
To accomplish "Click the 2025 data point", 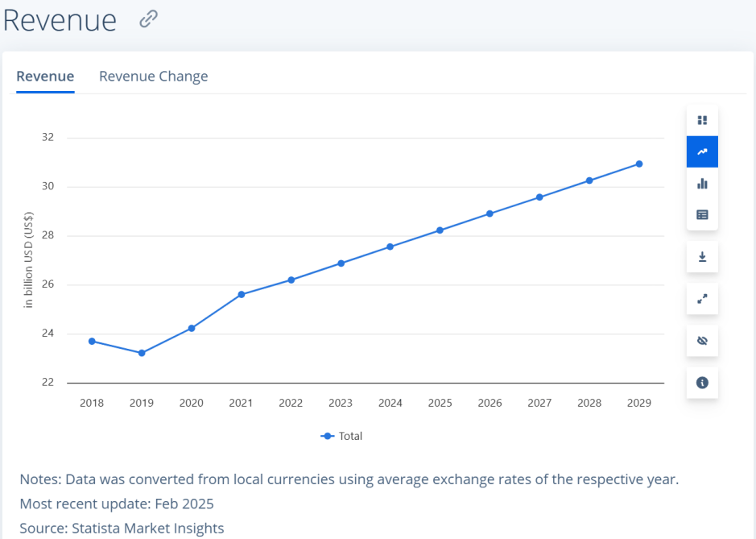I will pos(440,230).
